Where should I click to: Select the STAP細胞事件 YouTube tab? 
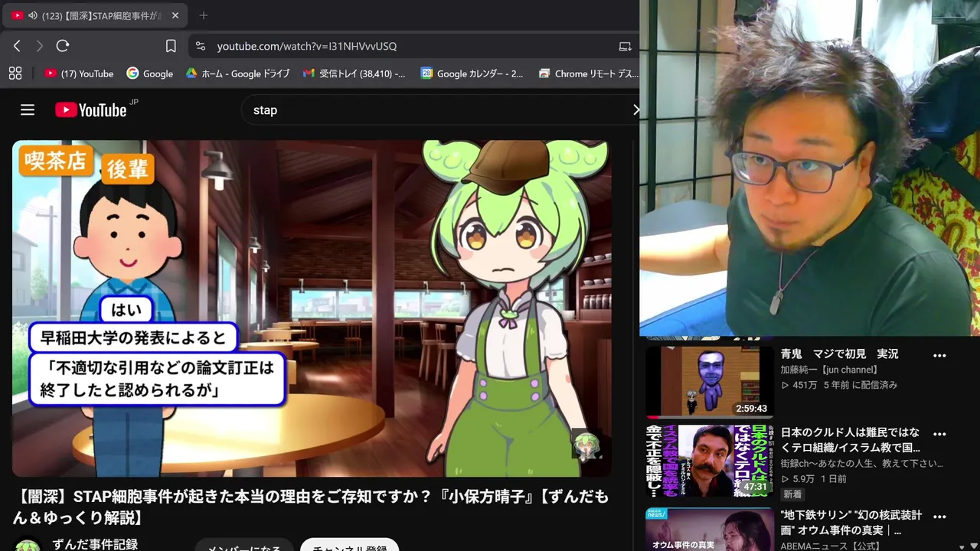tap(96, 15)
